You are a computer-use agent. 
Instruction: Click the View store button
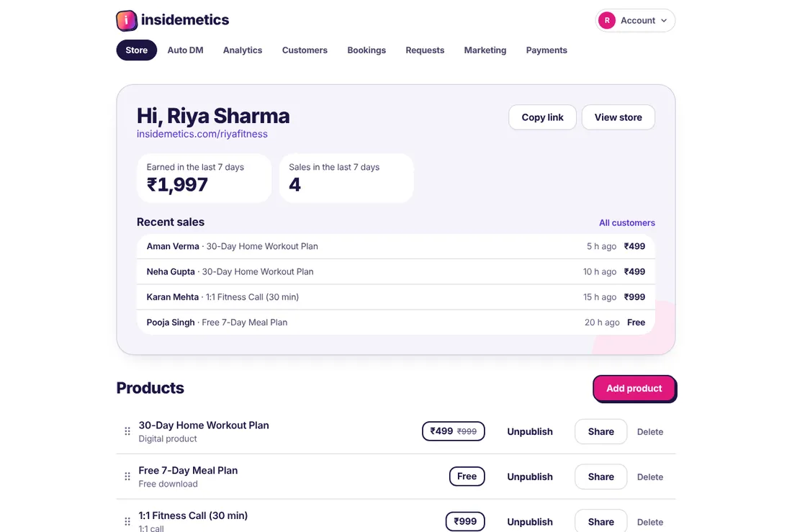point(618,117)
